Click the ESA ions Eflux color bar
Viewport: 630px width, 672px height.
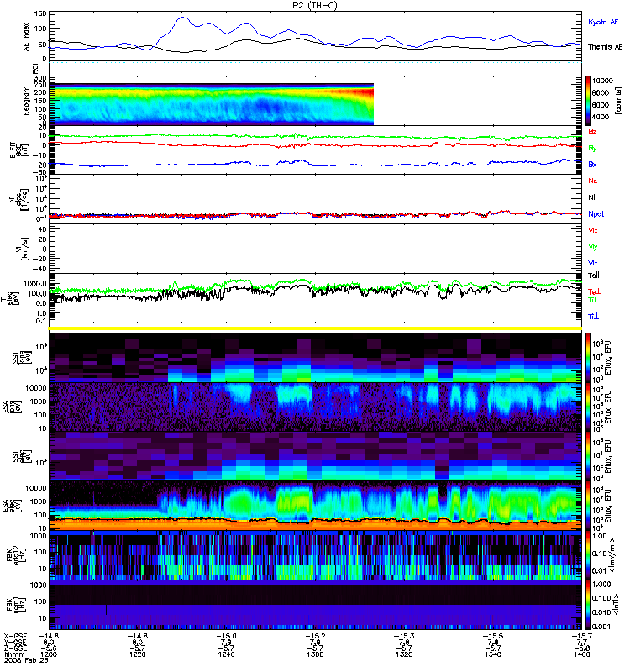(x=588, y=407)
